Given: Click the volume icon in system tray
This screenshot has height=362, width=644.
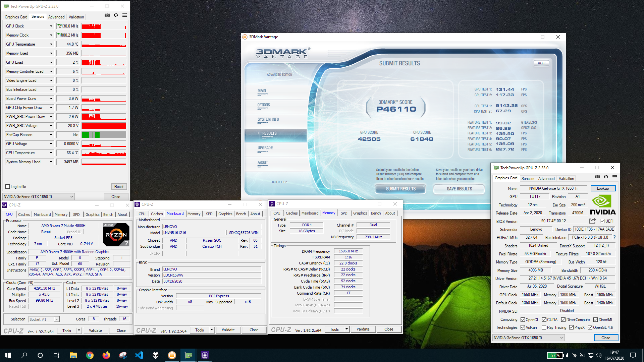Looking at the screenshot, I should tap(599, 355).
